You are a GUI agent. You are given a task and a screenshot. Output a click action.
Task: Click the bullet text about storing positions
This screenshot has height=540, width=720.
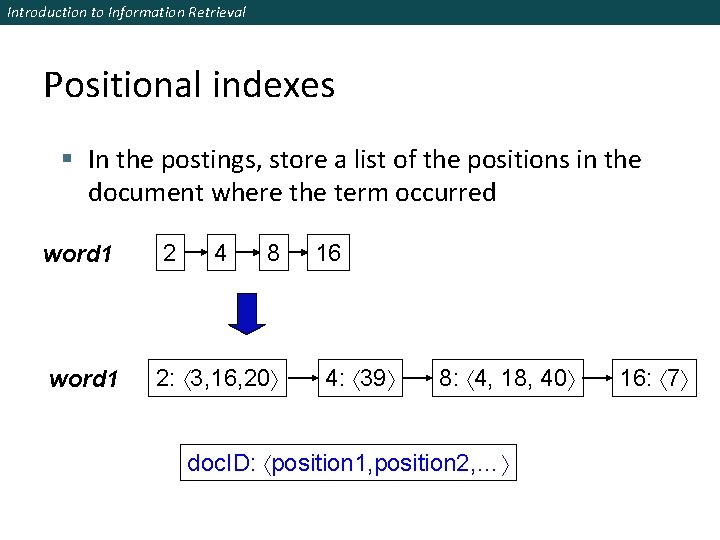tap(365, 176)
